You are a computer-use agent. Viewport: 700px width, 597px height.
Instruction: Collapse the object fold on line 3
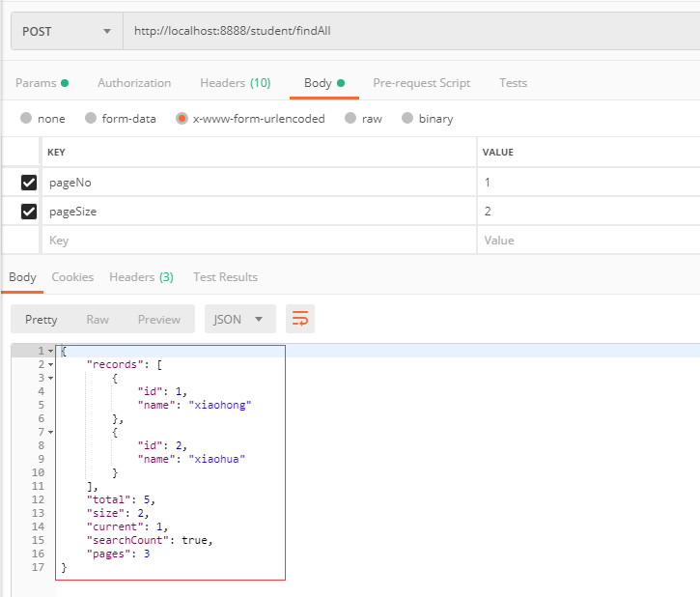point(51,379)
